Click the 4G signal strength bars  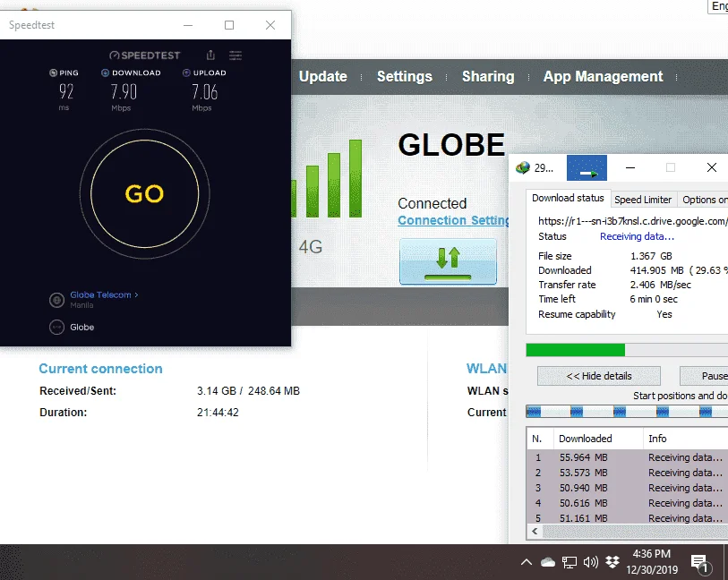click(327, 179)
